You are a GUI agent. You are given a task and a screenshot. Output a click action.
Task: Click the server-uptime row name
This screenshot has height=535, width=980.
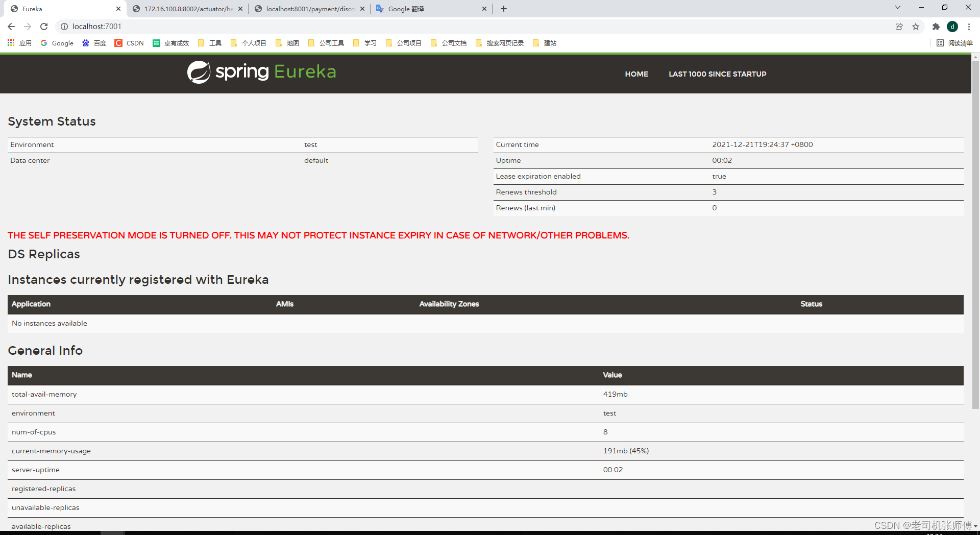(36, 470)
